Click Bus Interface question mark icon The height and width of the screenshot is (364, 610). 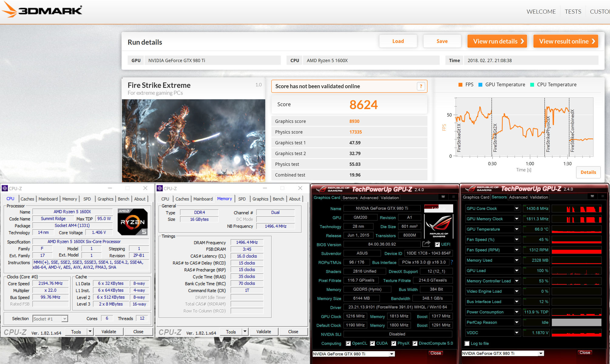click(452, 262)
